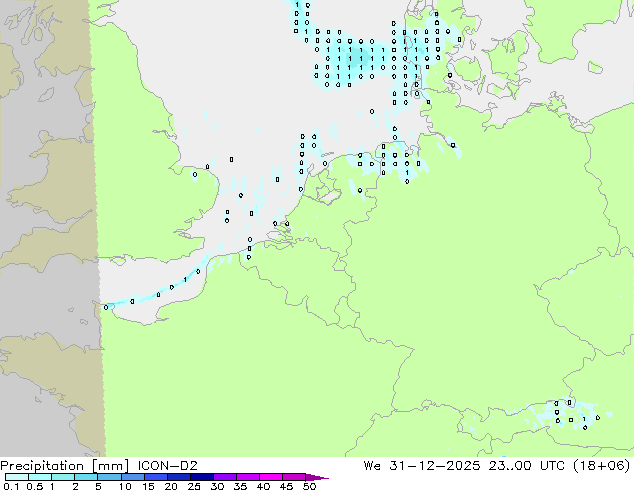Click the legend value '0.5'

(x=35, y=486)
